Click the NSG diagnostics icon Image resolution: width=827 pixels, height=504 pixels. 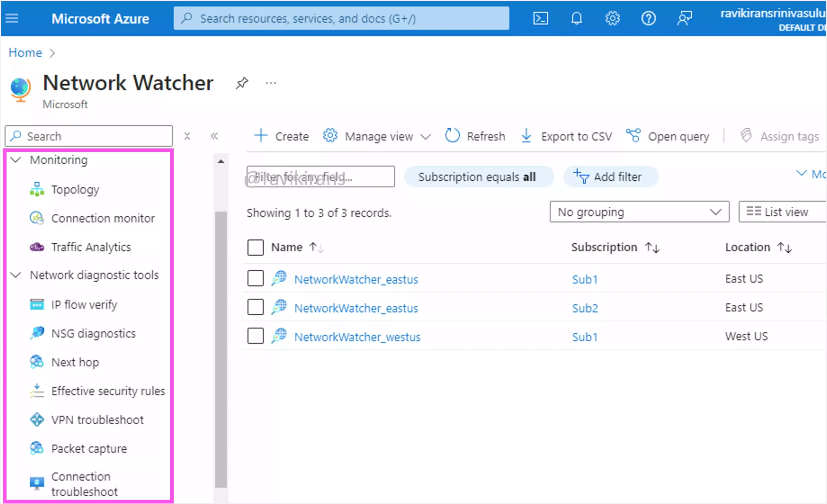[x=37, y=333]
